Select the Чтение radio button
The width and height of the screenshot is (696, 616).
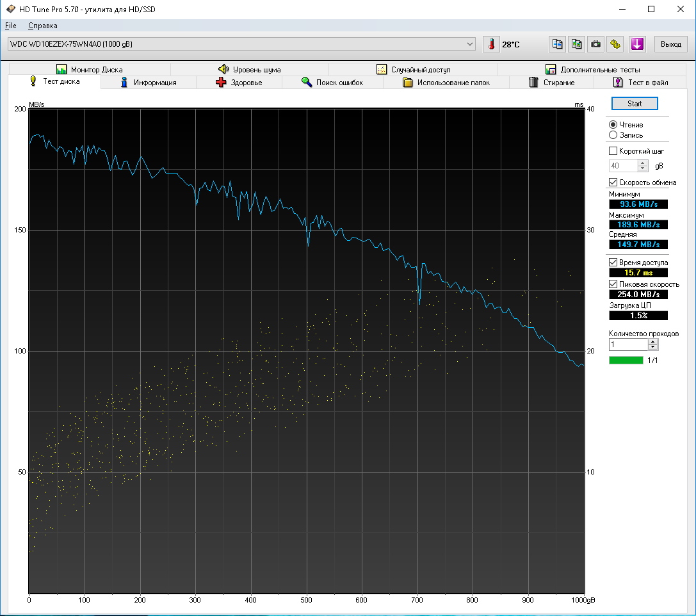(613, 125)
